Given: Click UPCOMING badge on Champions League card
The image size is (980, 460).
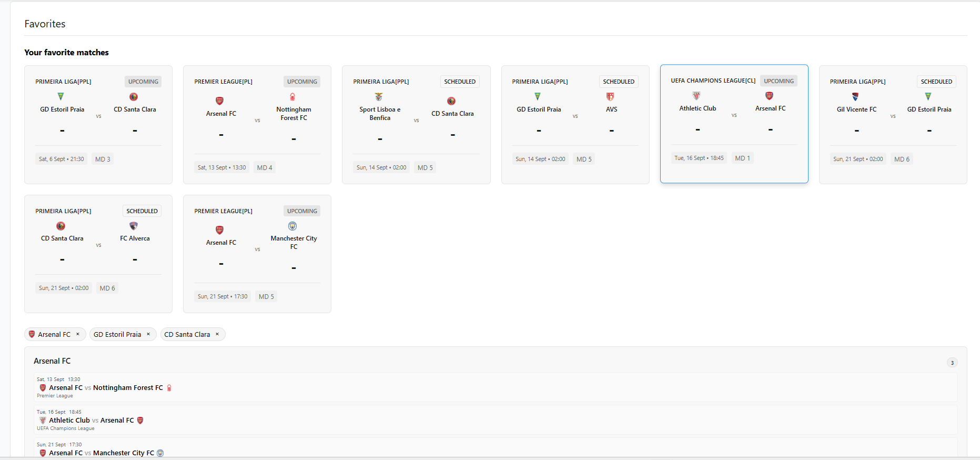Looking at the screenshot, I should click(779, 81).
